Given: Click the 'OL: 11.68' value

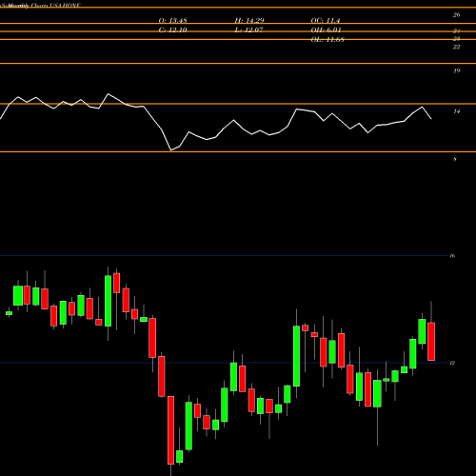Looking at the screenshot, I should pos(327,40).
